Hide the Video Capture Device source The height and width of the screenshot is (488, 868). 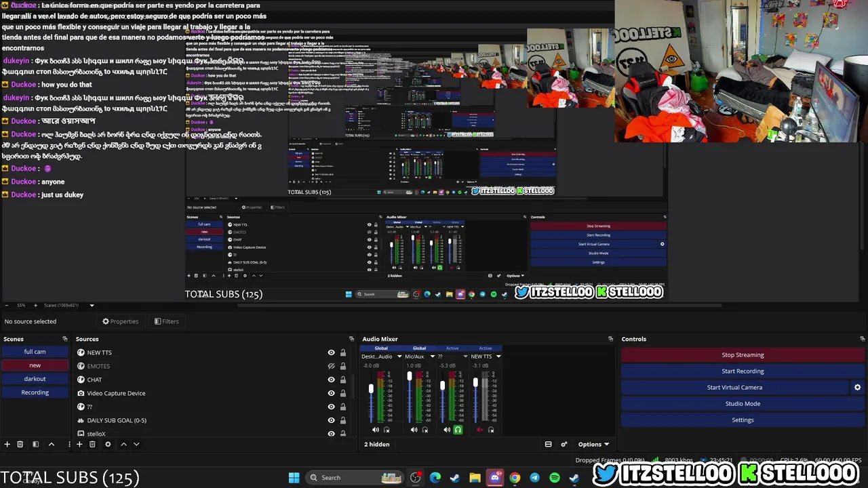click(x=331, y=393)
